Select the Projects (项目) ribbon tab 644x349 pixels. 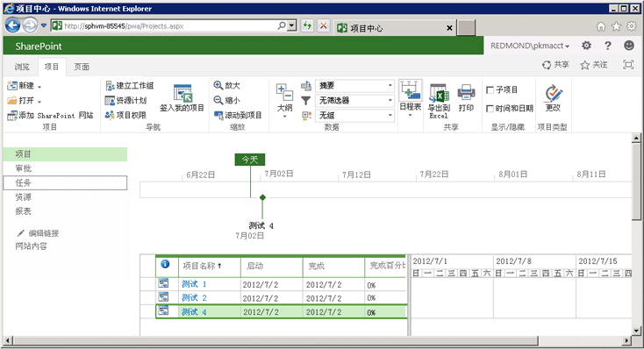pyautogui.click(x=52, y=67)
